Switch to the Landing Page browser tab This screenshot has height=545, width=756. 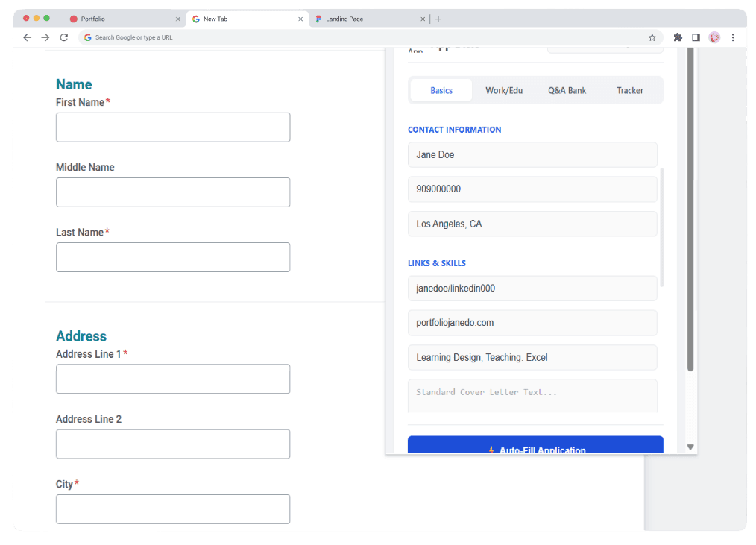[x=369, y=19]
